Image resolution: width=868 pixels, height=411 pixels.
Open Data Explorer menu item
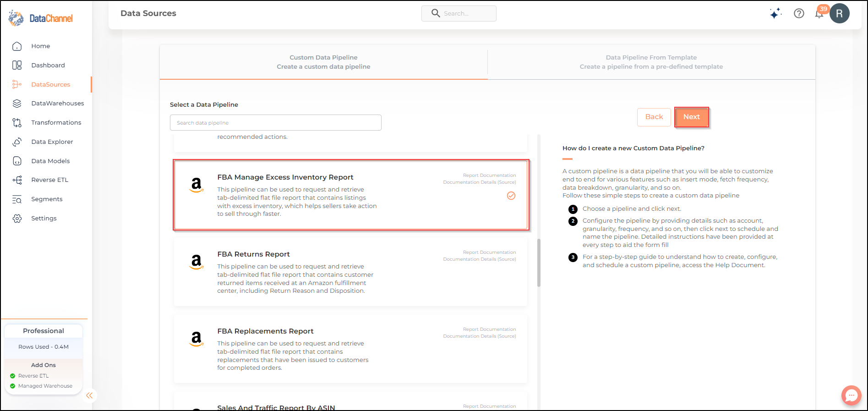[x=52, y=142]
